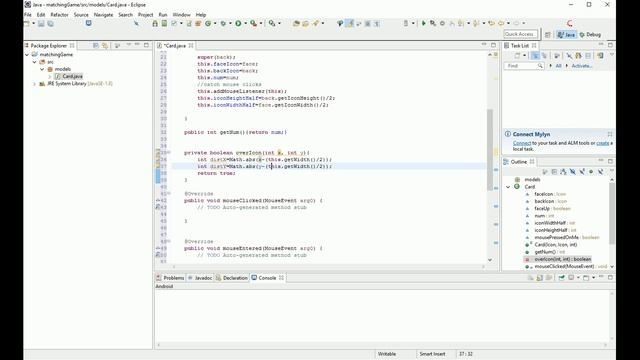The height and width of the screenshot is (360, 640).
Task: Switch to the Debug perspective
Action: (x=590, y=35)
